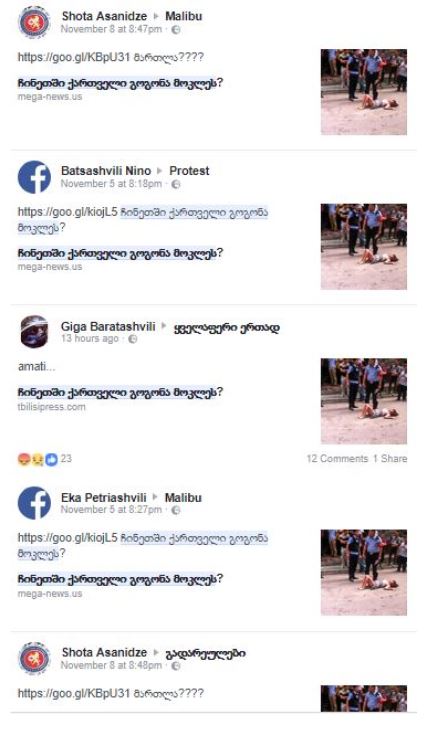The width and height of the screenshot is (444, 729).
Task: Open the Protest group link
Action: click(x=189, y=171)
